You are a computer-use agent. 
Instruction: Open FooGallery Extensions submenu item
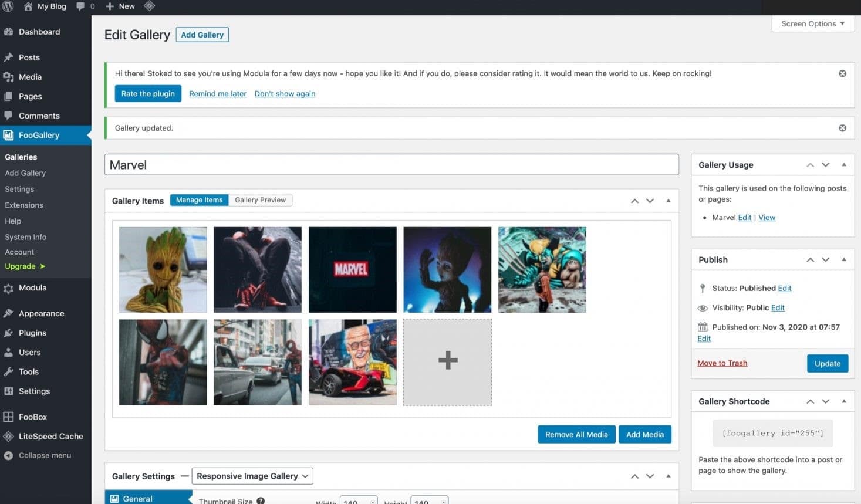tap(24, 205)
